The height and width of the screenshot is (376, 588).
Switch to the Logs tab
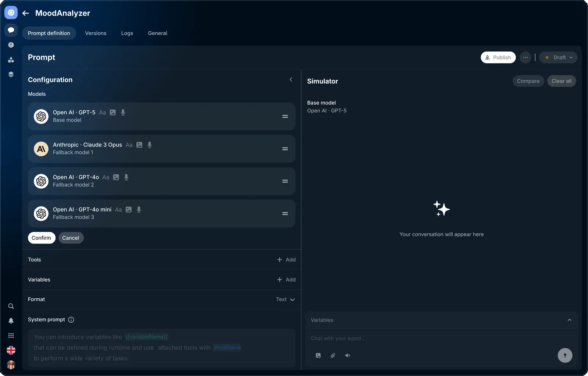127,33
